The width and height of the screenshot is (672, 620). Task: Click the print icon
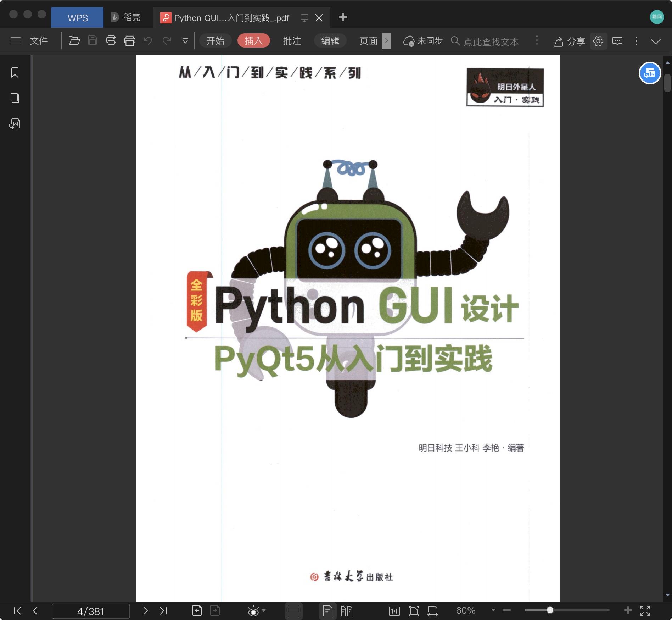point(111,40)
